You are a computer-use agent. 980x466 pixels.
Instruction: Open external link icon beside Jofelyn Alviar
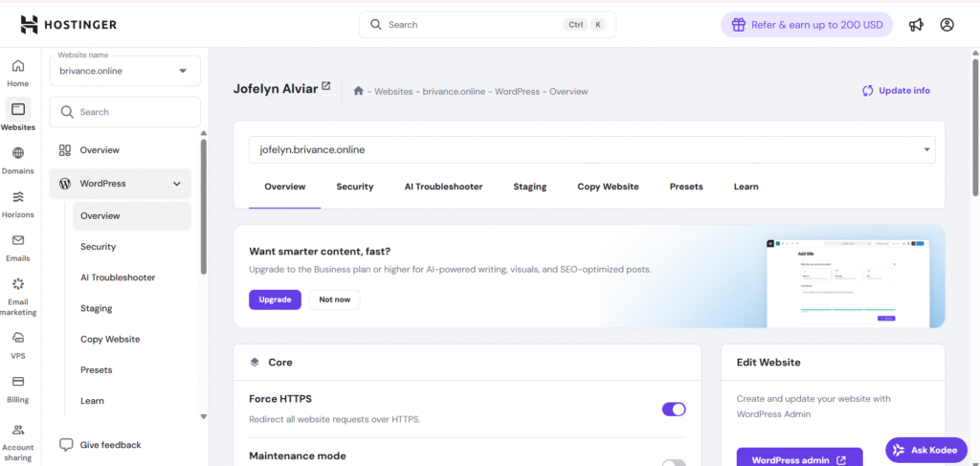(x=325, y=86)
